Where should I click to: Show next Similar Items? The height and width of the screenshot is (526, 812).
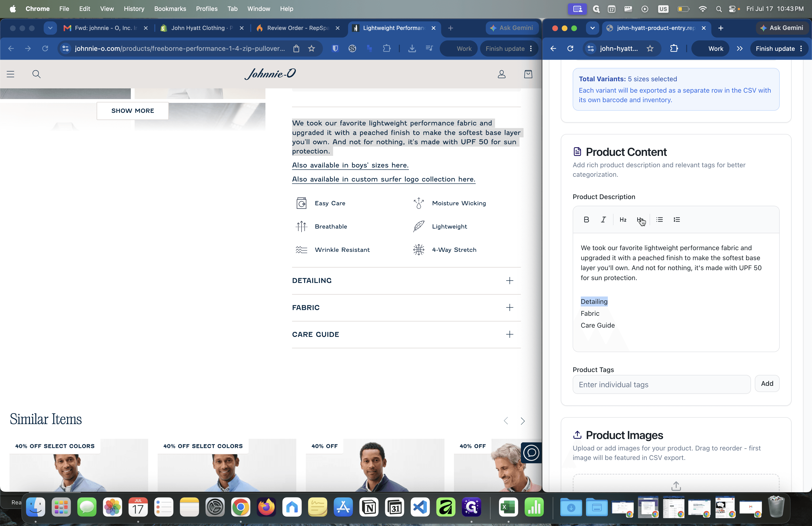pos(522,421)
